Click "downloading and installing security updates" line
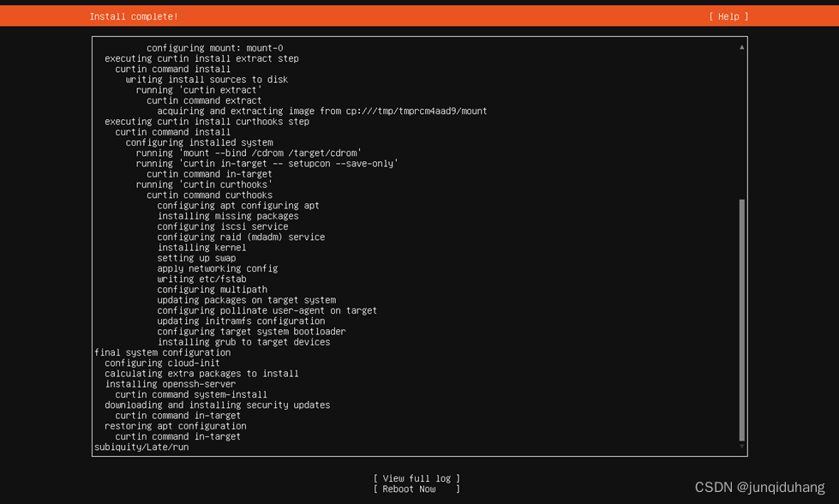 tap(217, 405)
